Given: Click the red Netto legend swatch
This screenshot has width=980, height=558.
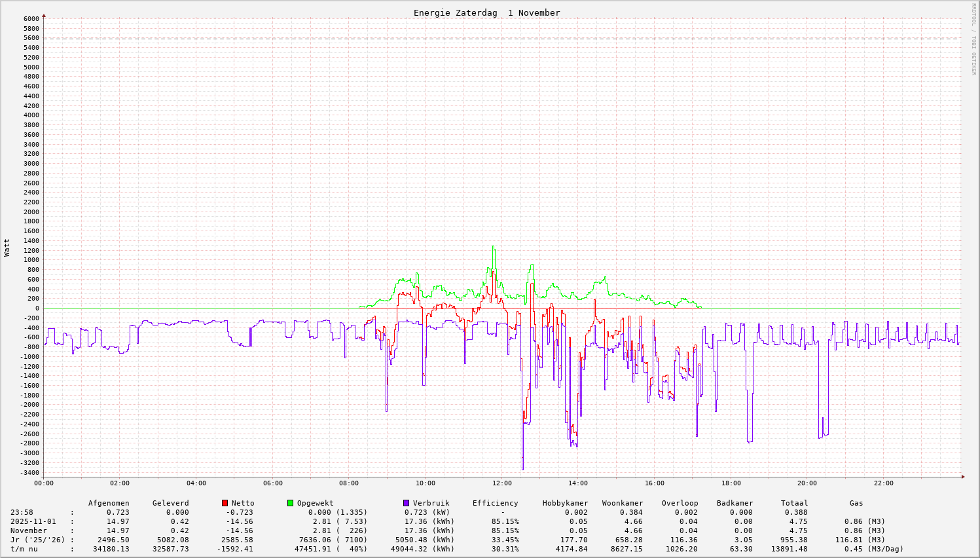Looking at the screenshot, I should coord(225,503).
